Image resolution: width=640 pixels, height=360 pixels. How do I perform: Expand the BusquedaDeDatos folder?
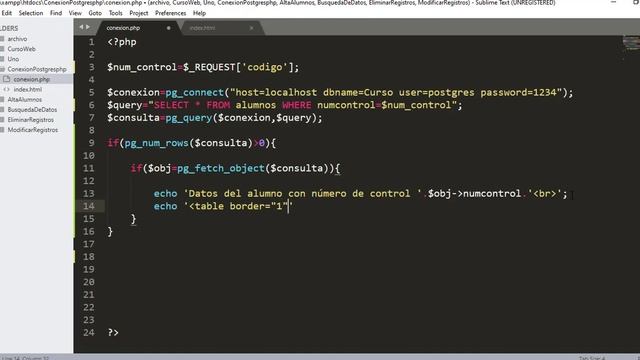32,110
